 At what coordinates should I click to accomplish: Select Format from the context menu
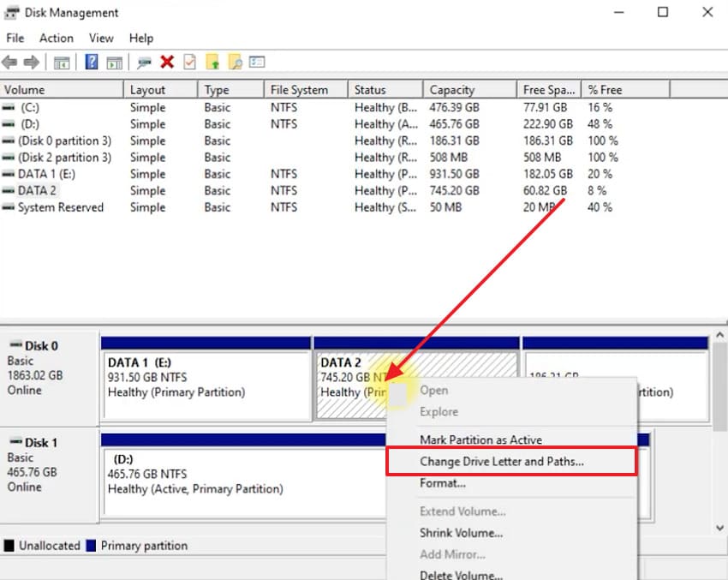click(x=443, y=482)
